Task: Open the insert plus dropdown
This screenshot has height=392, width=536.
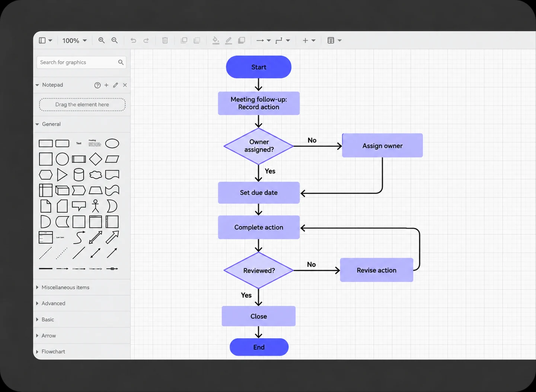Action: (309, 41)
